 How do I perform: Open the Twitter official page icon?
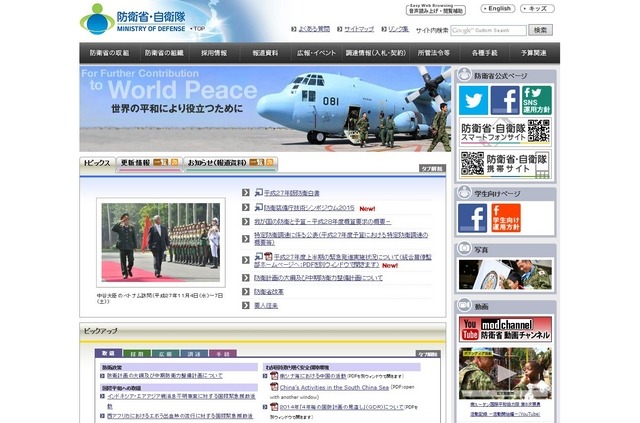(473, 100)
